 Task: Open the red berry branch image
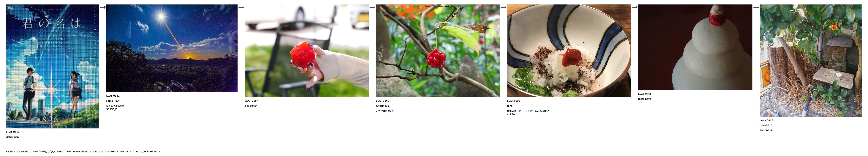438,51
